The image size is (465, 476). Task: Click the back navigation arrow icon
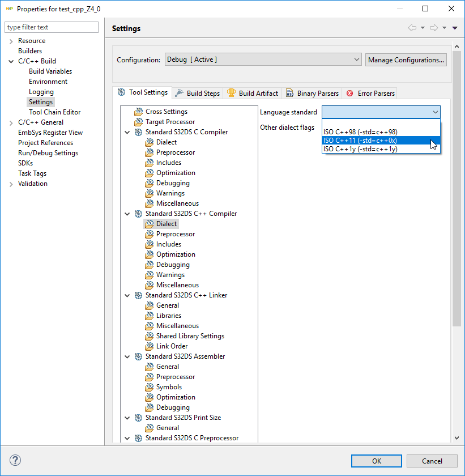(x=412, y=28)
